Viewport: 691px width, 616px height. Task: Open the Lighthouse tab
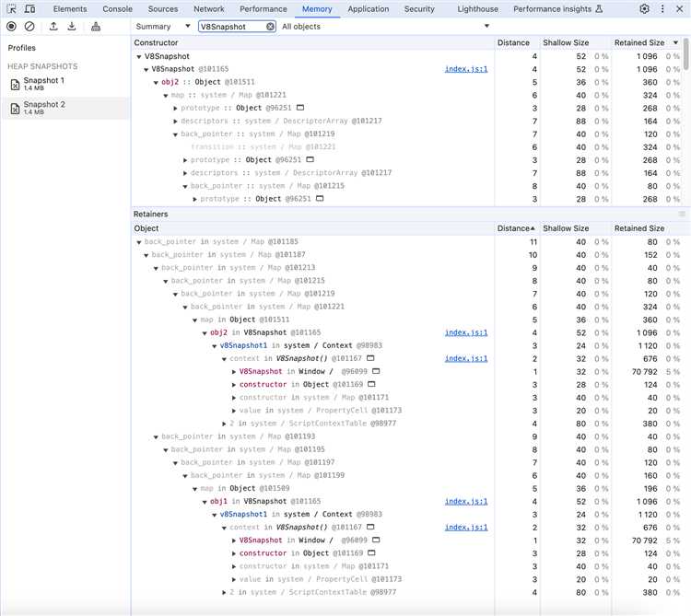coord(477,9)
